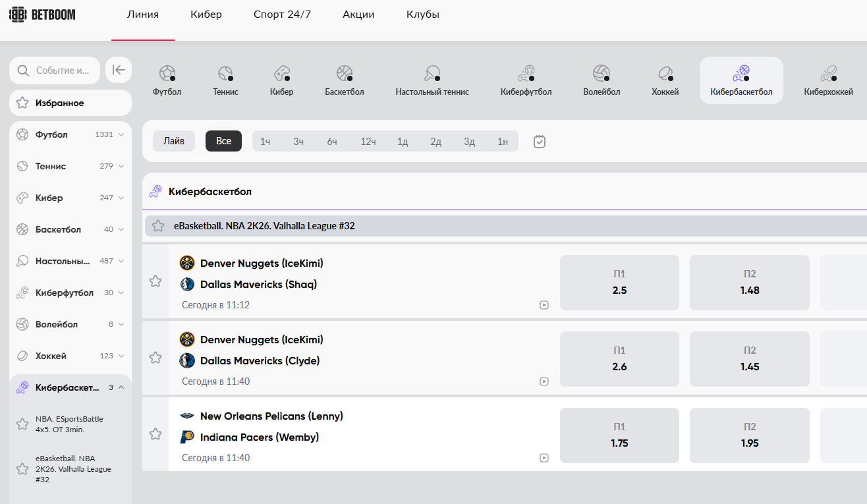Select Киберхоккей icon in the carousel
Screen dimensions: 867x504
828,80
